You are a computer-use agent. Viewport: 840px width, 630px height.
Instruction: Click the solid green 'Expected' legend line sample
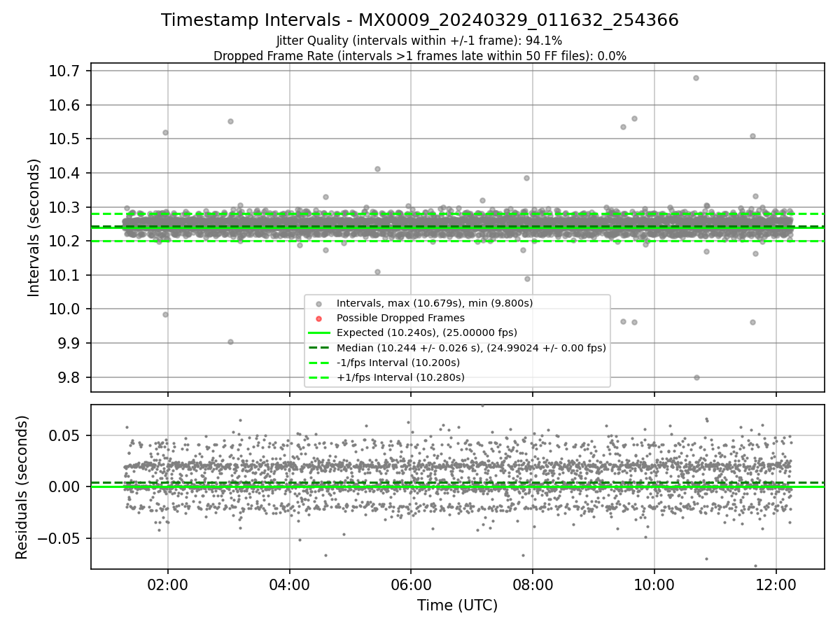[319, 333]
